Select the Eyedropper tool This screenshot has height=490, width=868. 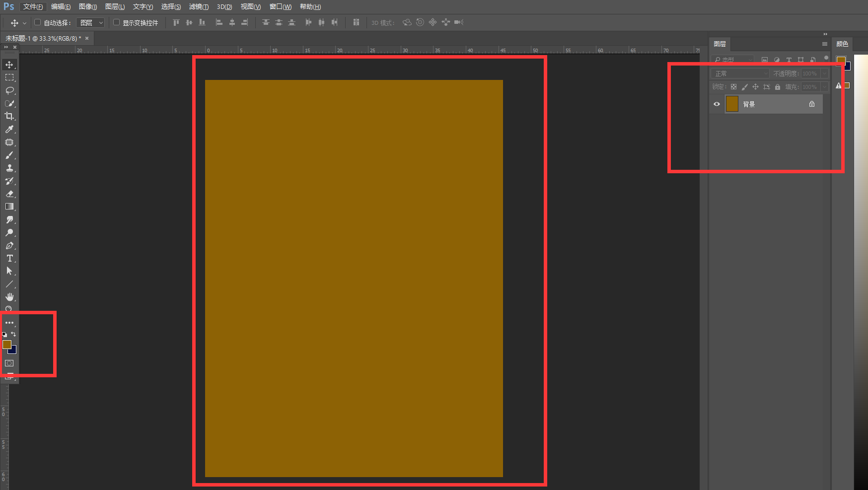(9, 129)
